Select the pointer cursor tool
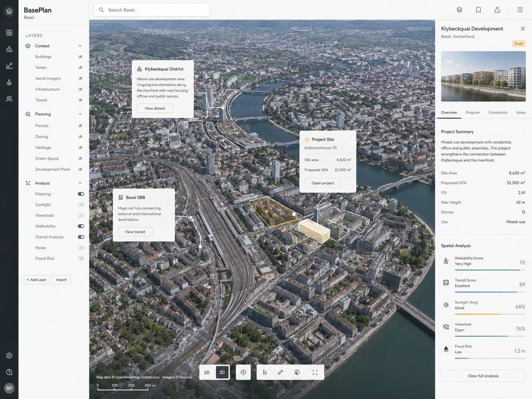Image resolution: width=532 pixels, height=399 pixels. (x=265, y=372)
